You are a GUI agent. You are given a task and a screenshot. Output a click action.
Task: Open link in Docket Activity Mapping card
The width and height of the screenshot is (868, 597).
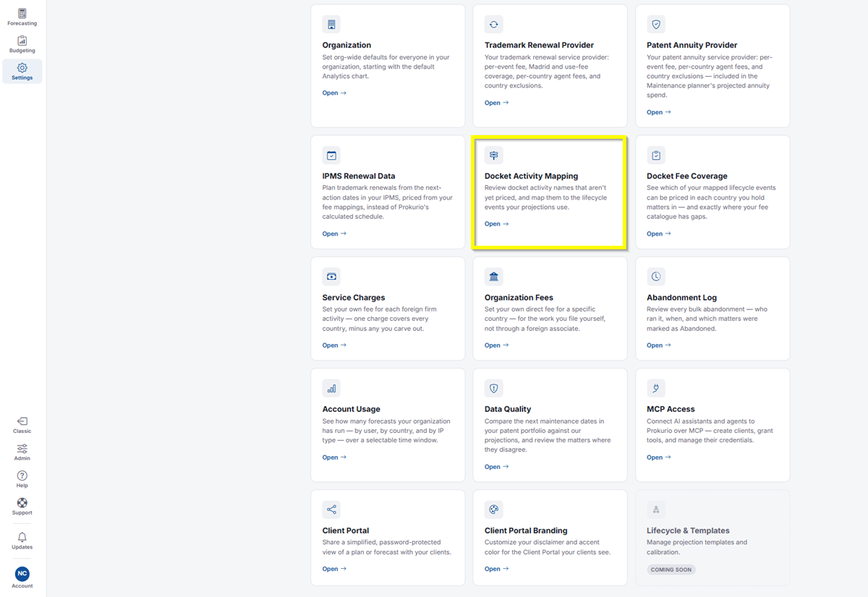[x=496, y=224]
